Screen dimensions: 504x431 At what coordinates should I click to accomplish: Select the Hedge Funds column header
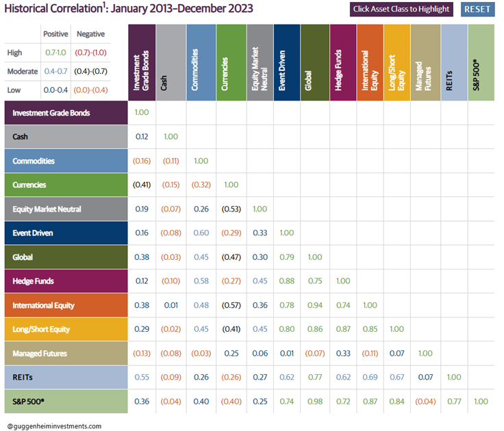343,63
